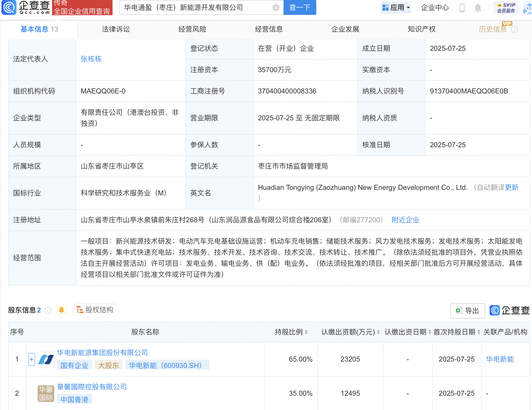Viewport: 532px width, 410px height.
Task: Click 华电新能（600930.SH）stock tag
Action: pos(167,365)
